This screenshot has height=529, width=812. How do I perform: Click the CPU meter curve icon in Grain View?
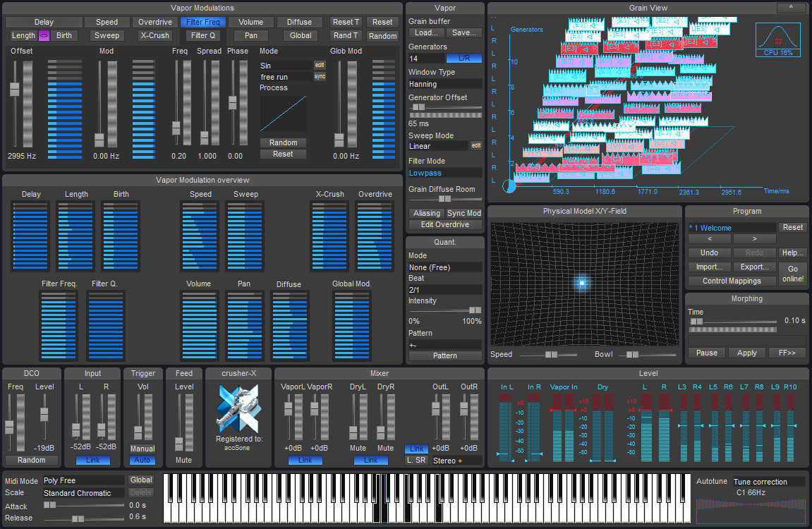click(778, 39)
